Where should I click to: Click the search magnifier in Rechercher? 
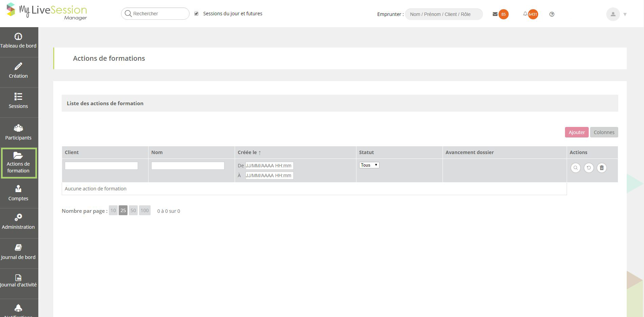click(128, 14)
